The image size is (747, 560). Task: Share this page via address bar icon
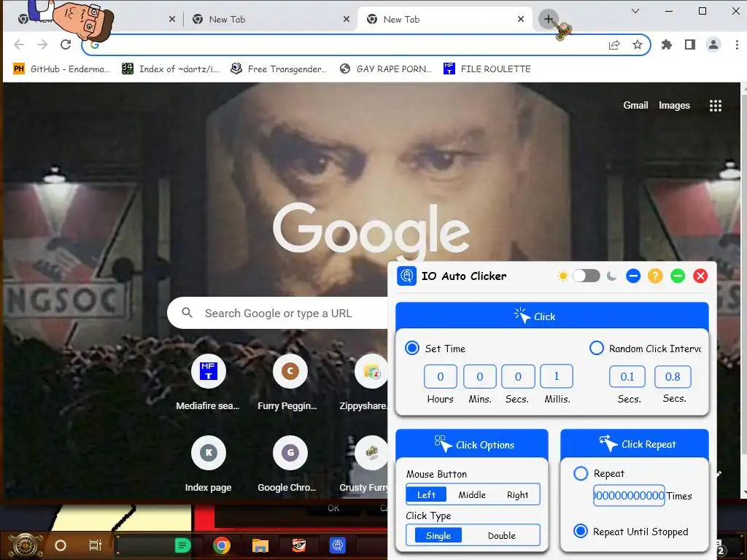coord(614,44)
